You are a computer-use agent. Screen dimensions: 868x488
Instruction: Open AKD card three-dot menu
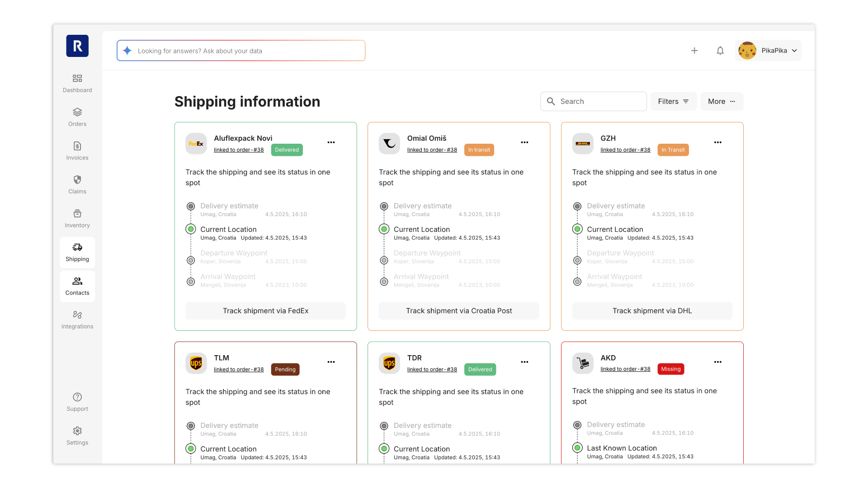[x=718, y=362]
